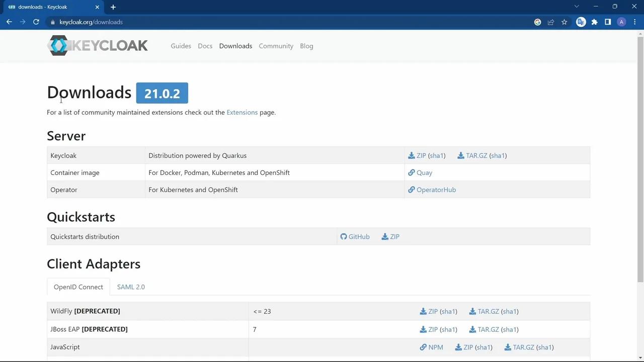Toggle the Chrome side panel
The width and height of the screenshot is (644, 362).
[607, 22]
